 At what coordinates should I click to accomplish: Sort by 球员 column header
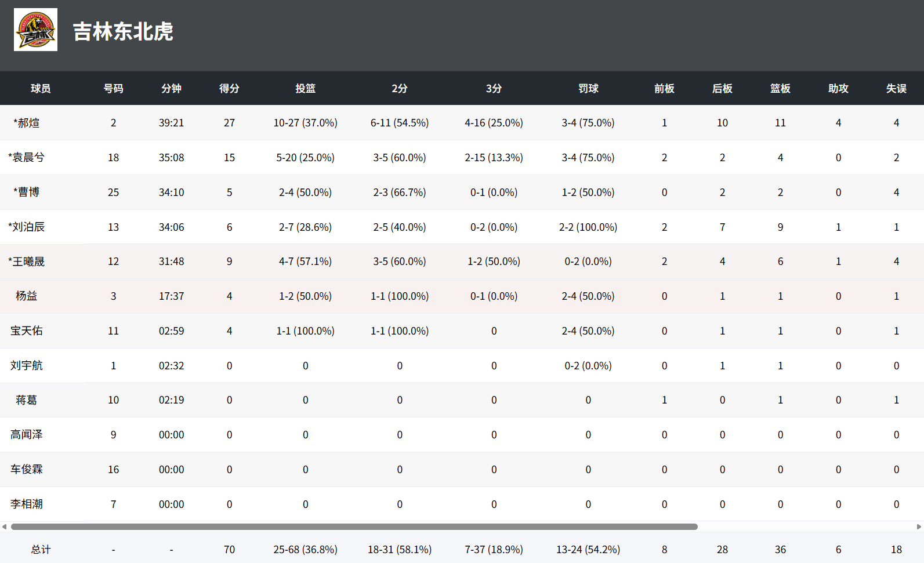(41, 89)
